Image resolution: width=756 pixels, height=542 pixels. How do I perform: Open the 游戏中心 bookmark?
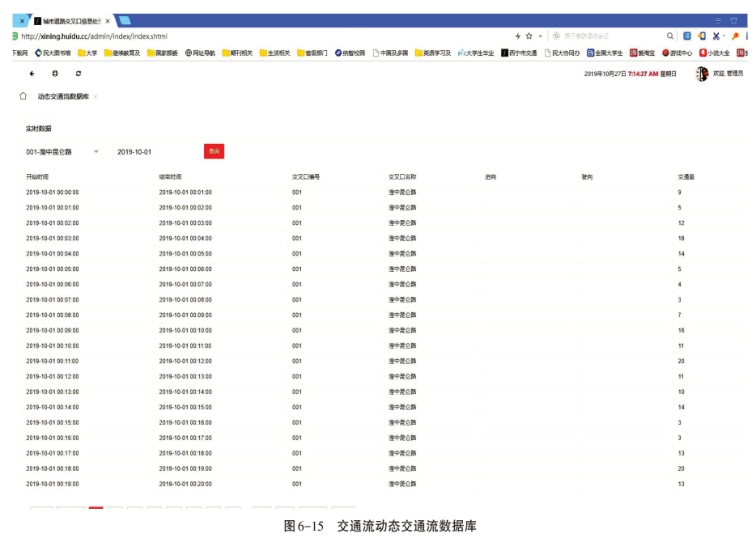coord(677,53)
